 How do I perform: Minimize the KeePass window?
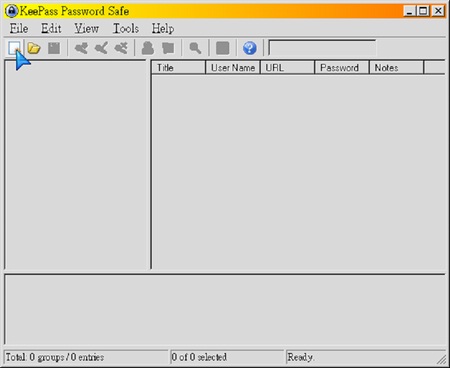point(410,11)
